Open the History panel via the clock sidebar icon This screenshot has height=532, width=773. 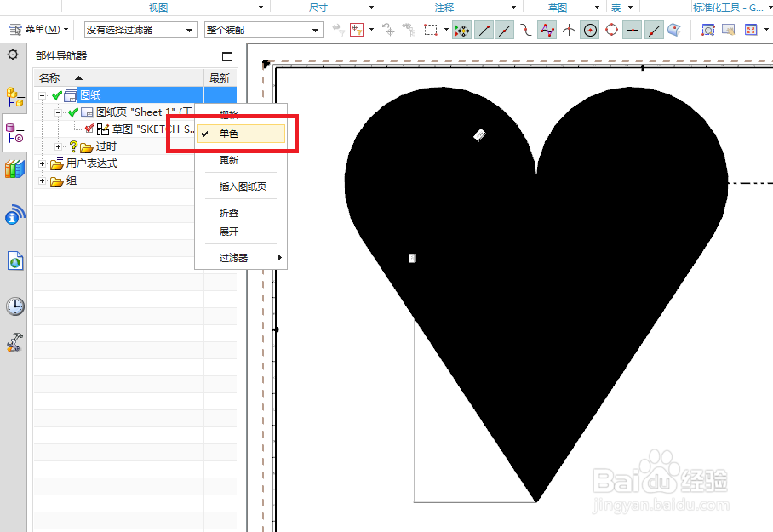(x=14, y=306)
